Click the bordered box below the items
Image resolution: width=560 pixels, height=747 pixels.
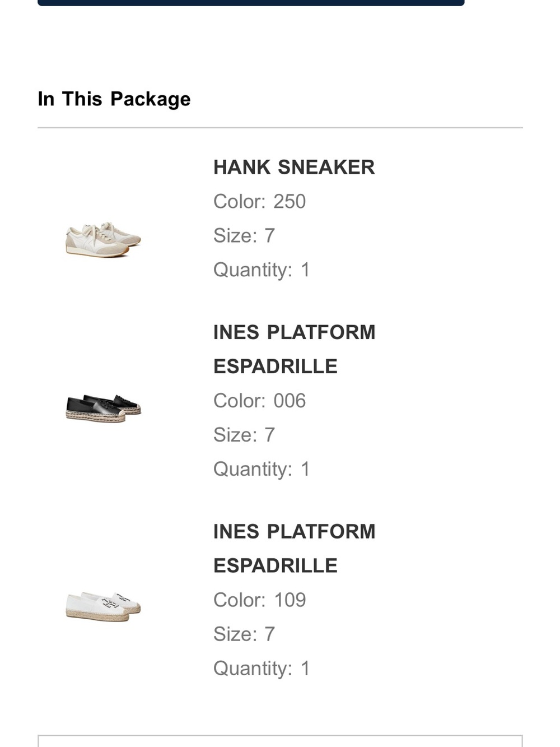click(280, 741)
